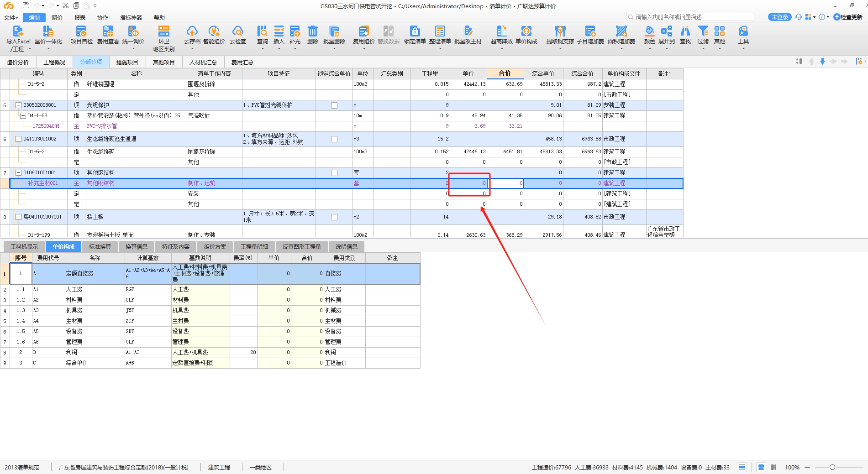Collapse the tree node 041103001002
The width and height of the screenshot is (868, 474).
click(19, 139)
